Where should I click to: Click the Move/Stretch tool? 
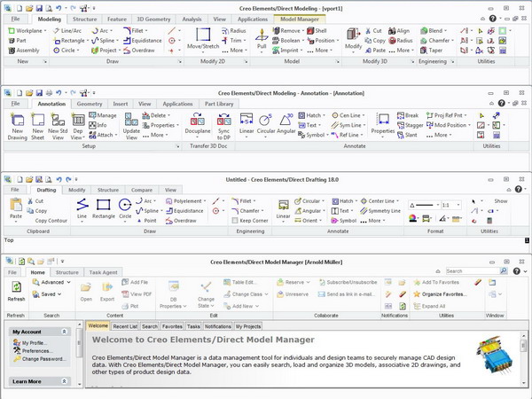tap(203, 39)
